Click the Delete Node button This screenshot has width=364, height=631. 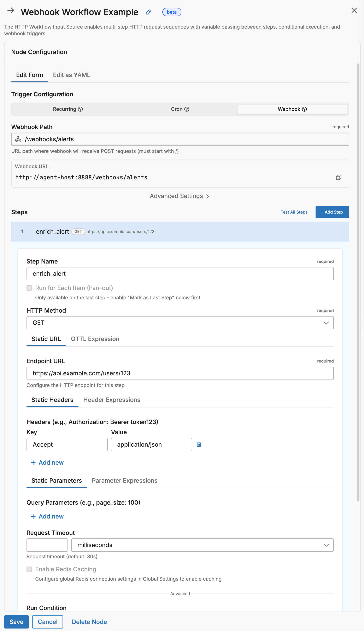pyautogui.click(x=89, y=622)
